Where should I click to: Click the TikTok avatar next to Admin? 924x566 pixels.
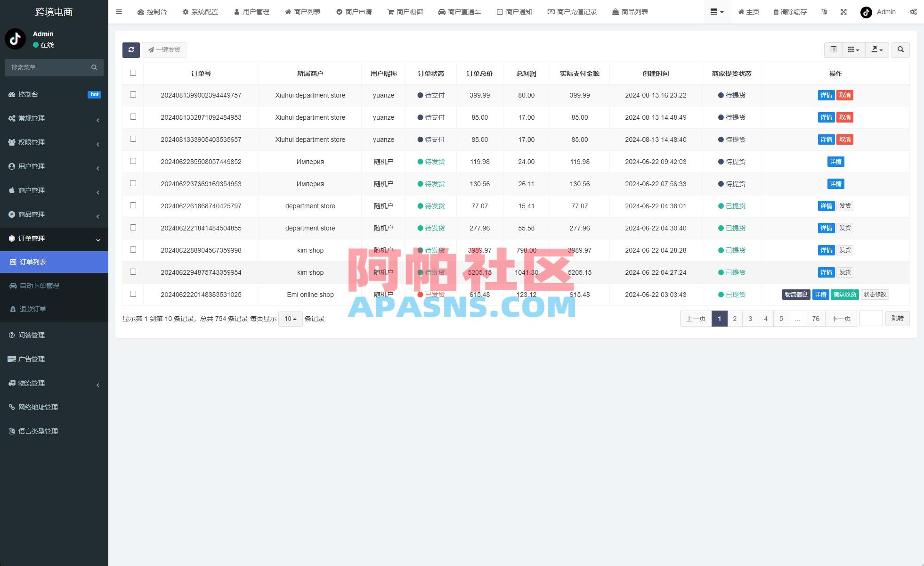[866, 12]
